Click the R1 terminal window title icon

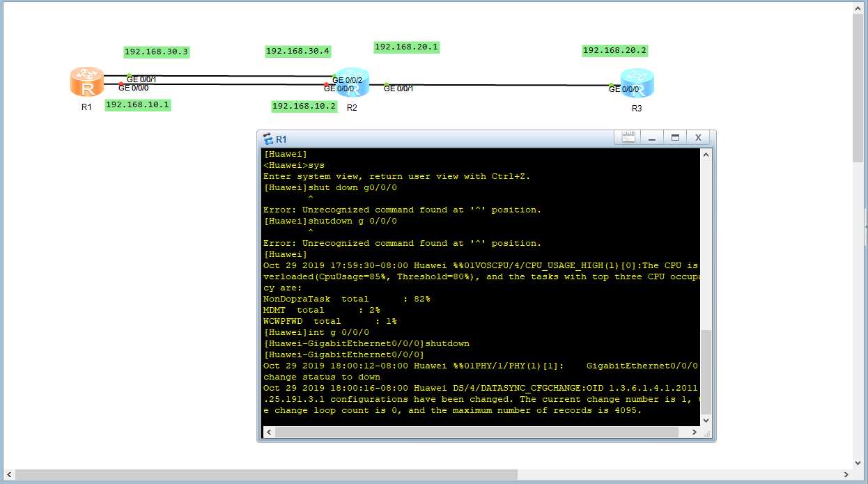click(x=268, y=139)
